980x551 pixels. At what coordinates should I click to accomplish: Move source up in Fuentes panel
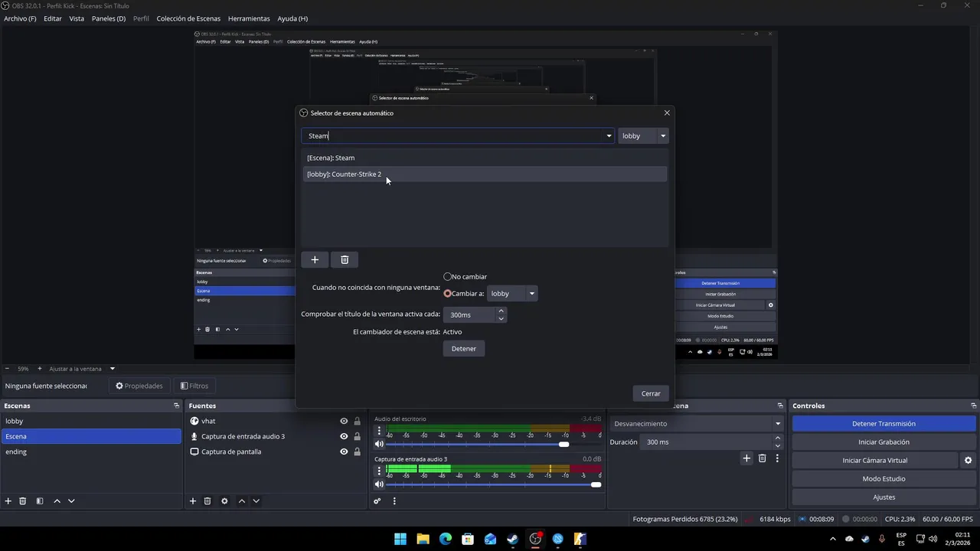click(242, 501)
